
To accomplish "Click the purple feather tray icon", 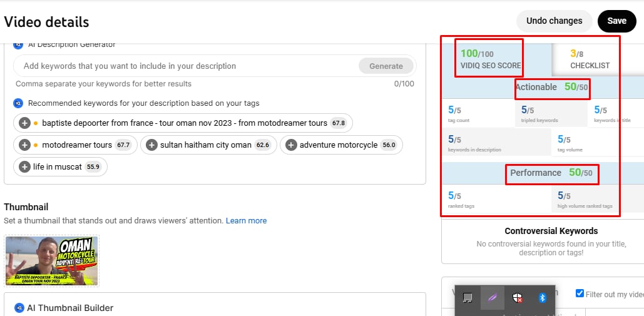I will 492,298.
